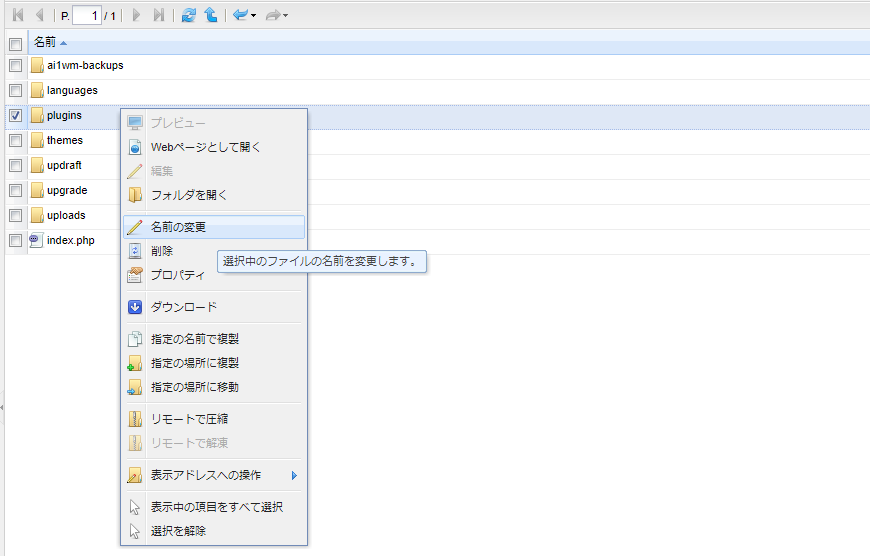Check the uploads folder checkbox

tap(16, 215)
